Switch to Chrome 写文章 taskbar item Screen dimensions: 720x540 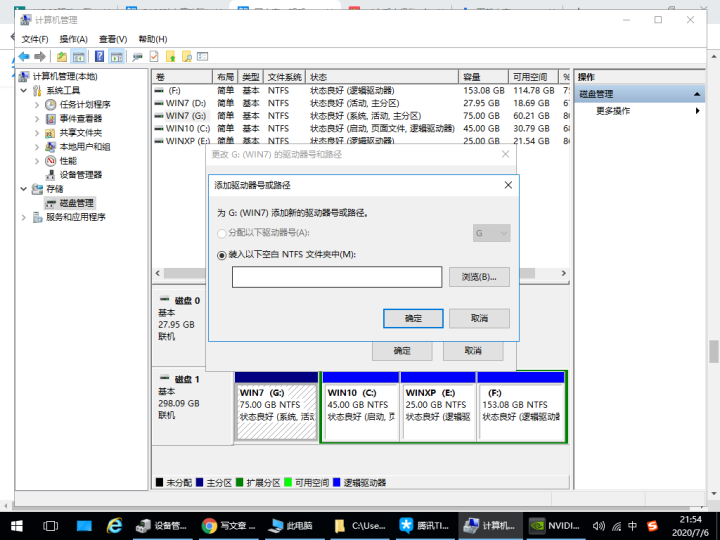pyautogui.click(x=229, y=526)
